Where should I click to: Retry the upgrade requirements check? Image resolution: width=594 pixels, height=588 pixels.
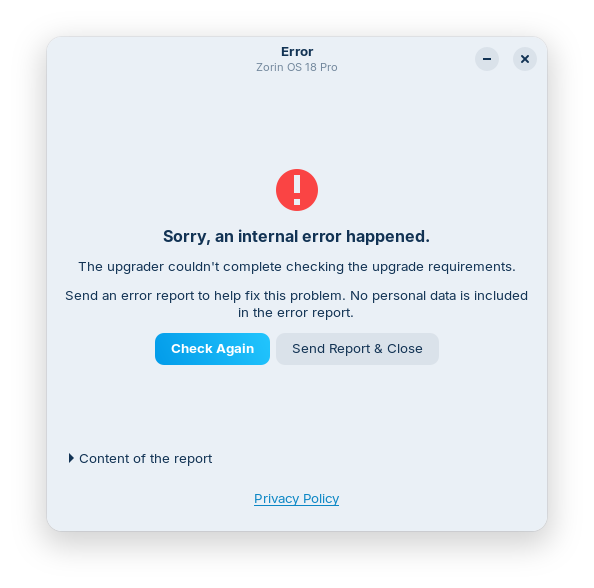point(212,349)
